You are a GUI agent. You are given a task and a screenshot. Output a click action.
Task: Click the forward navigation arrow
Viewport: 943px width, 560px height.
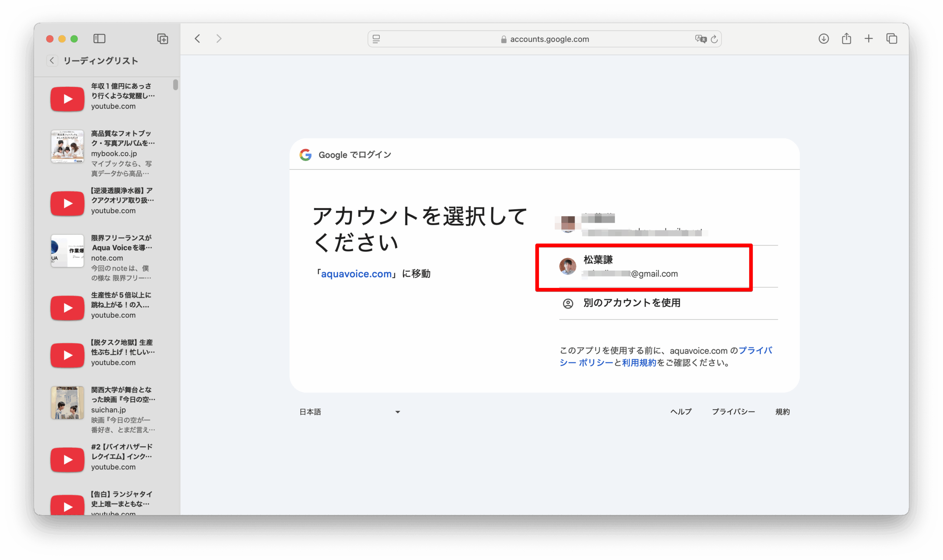pos(219,39)
